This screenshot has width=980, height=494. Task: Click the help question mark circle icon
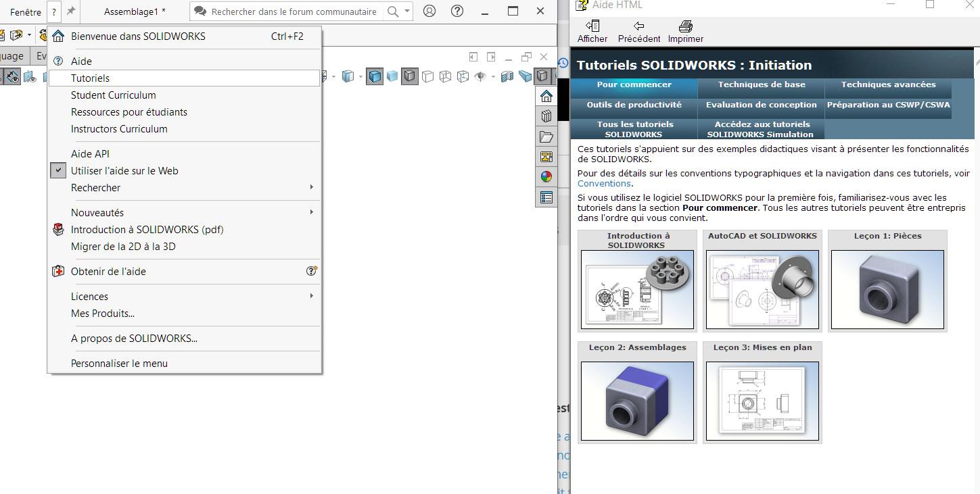(457, 11)
